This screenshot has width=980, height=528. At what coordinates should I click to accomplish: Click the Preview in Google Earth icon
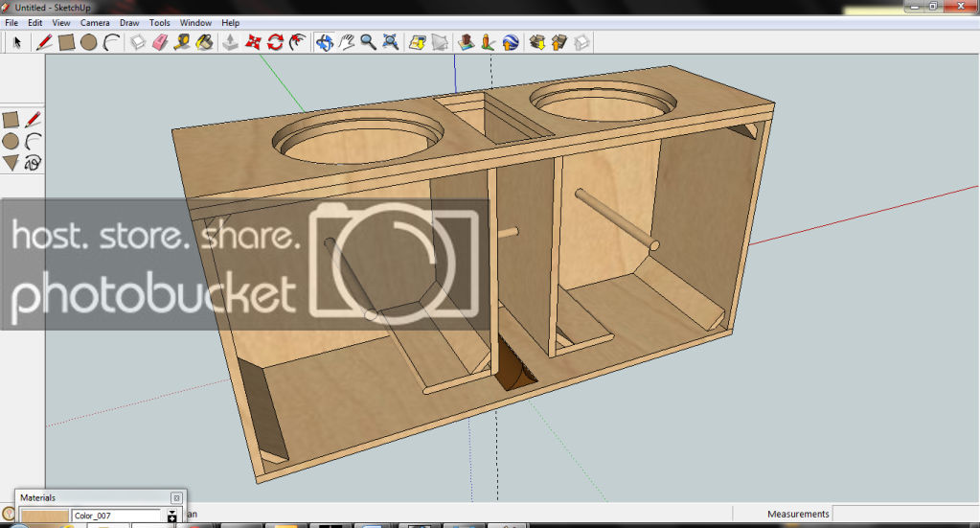[511, 42]
